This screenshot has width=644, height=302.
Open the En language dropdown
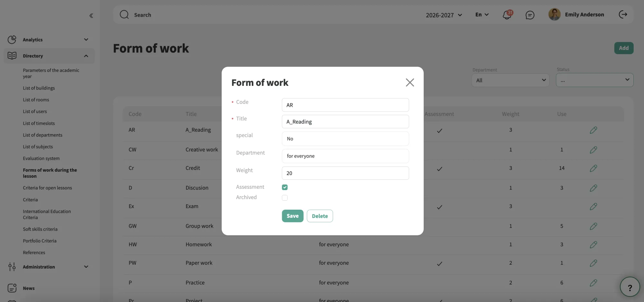[482, 15]
